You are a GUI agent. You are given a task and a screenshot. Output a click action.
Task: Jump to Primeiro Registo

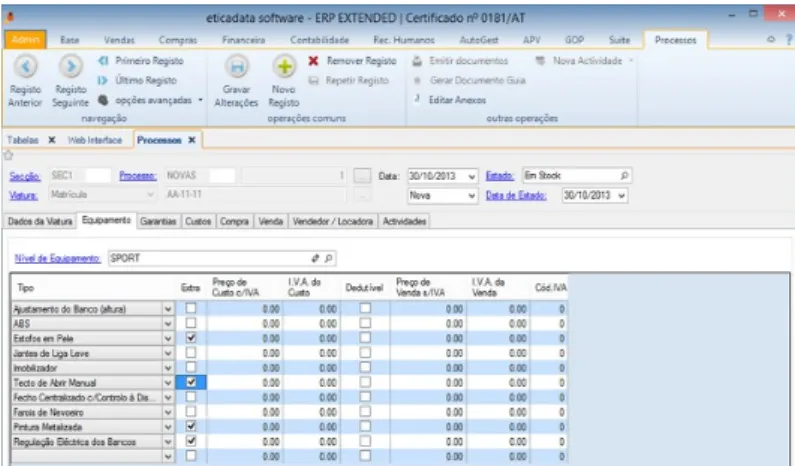[x=141, y=61]
